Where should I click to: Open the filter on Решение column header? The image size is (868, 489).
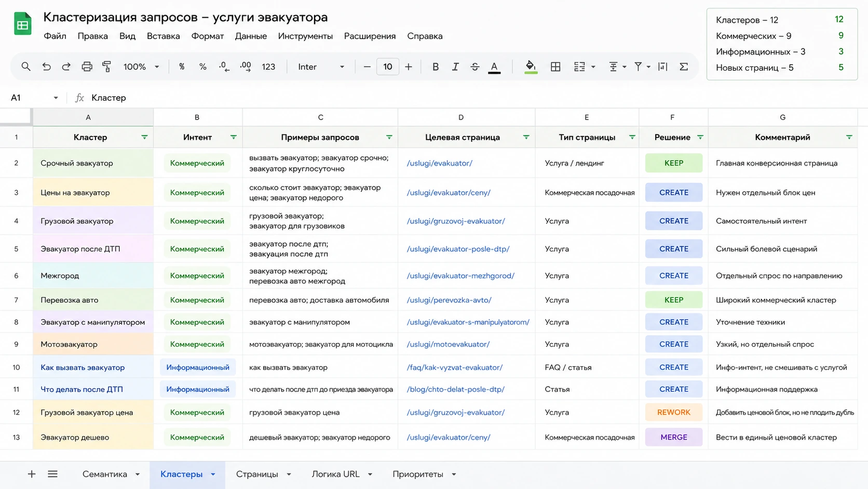(700, 137)
